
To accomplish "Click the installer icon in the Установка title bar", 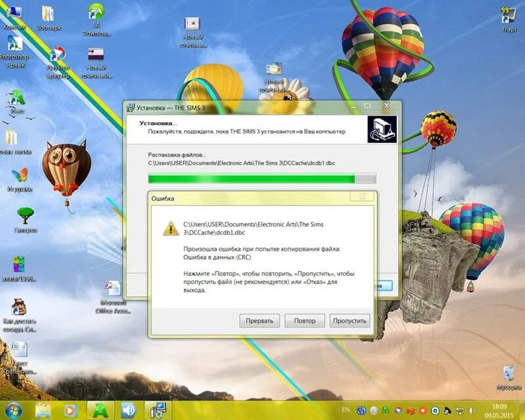I will click(130, 108).
